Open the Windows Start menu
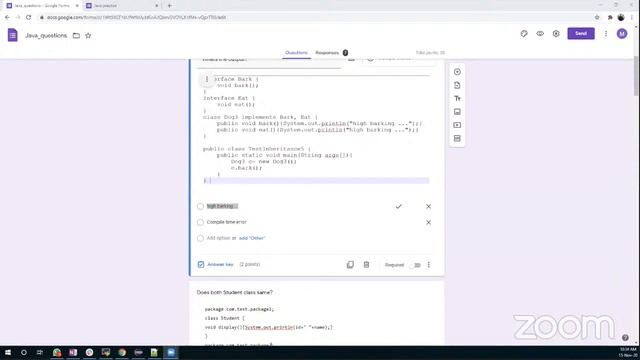 point(8,352)
